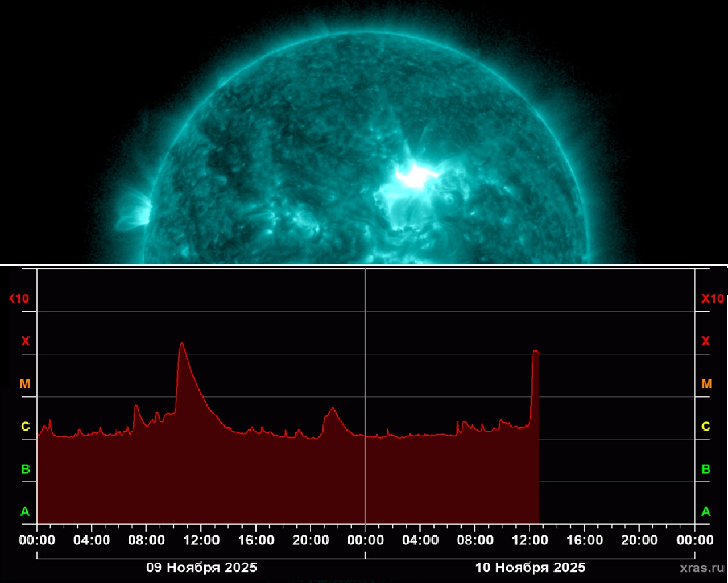Click the bright flare region on the Sun
The image size is (728, 583).
coord(416,176)
